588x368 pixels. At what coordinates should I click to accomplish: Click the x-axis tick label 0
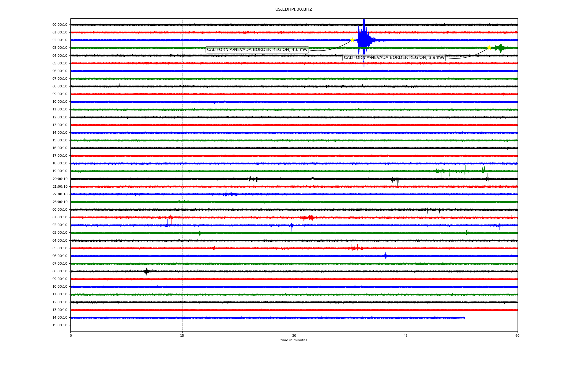click(71, 335)
